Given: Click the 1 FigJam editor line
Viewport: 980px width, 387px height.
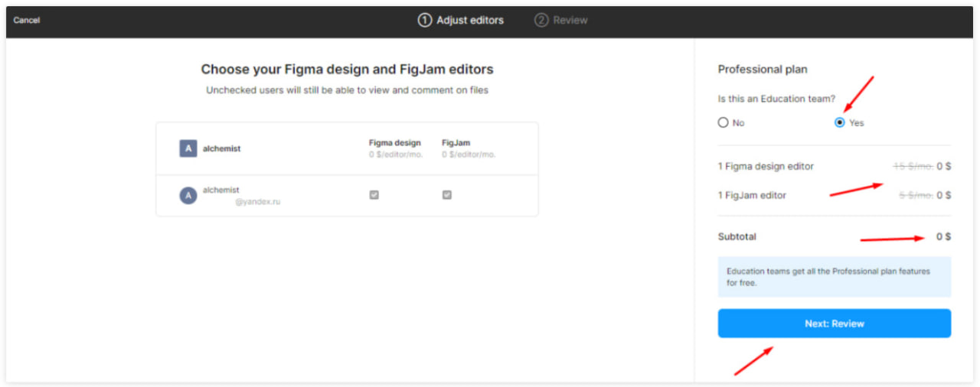Looking at the screenshot, I should [x=752, y=195].
